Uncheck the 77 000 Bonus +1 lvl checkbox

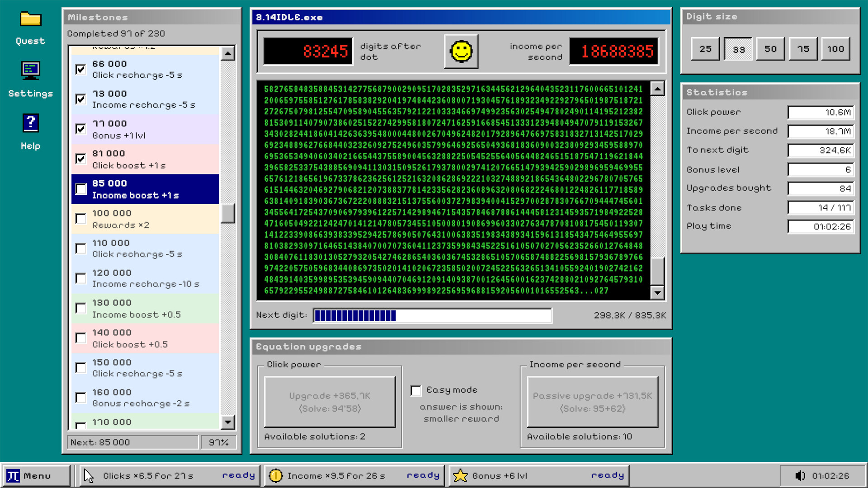pyautogui.click(x=81, y=129)
